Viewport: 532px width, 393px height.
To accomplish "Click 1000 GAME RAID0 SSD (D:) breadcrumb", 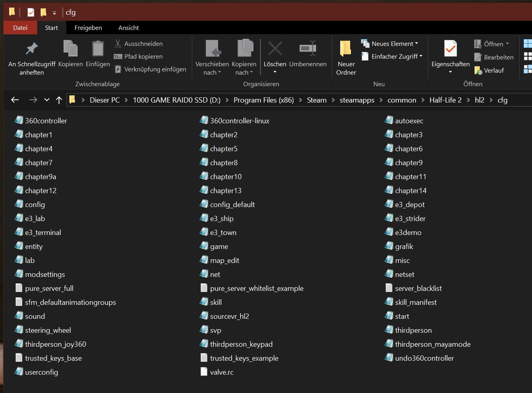I will pos(177,100).
